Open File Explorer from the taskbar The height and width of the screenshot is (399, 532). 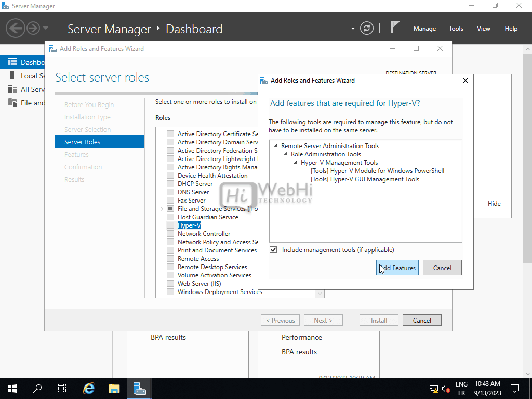[114, 388]
